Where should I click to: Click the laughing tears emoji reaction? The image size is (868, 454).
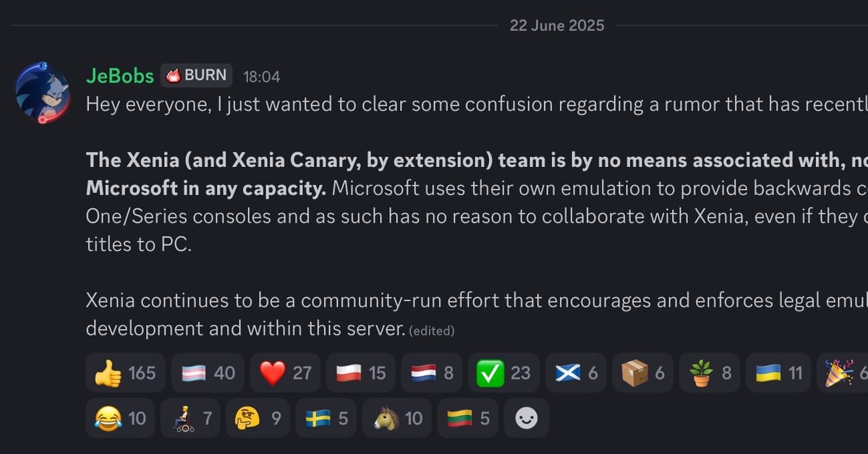120,419
